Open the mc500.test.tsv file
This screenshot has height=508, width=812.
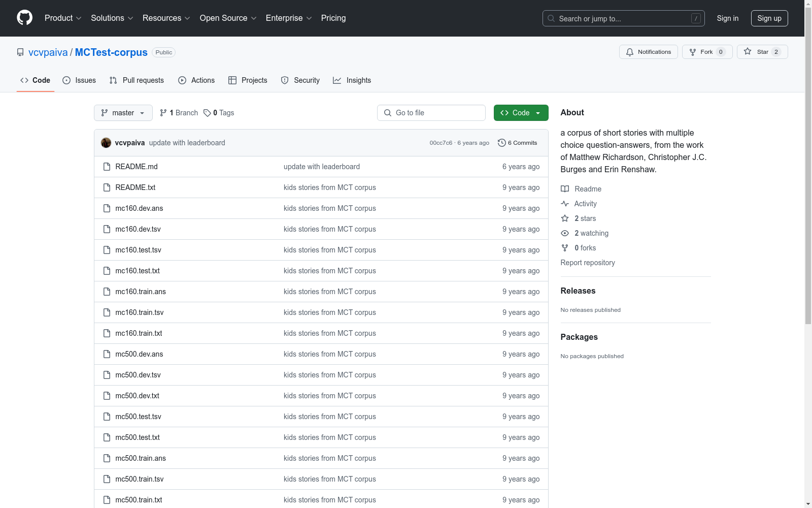click(x=139, y=417)
